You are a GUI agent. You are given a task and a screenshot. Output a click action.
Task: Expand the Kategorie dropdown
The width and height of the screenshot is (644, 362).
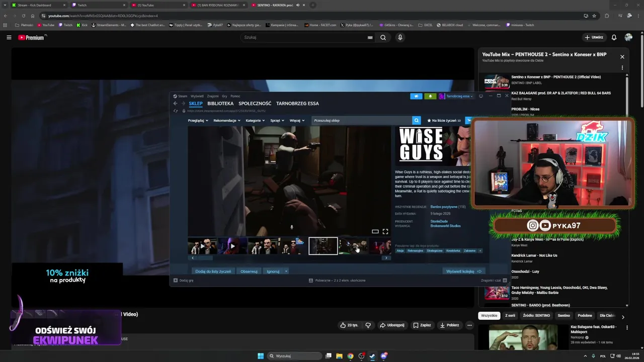coord(255,121)
